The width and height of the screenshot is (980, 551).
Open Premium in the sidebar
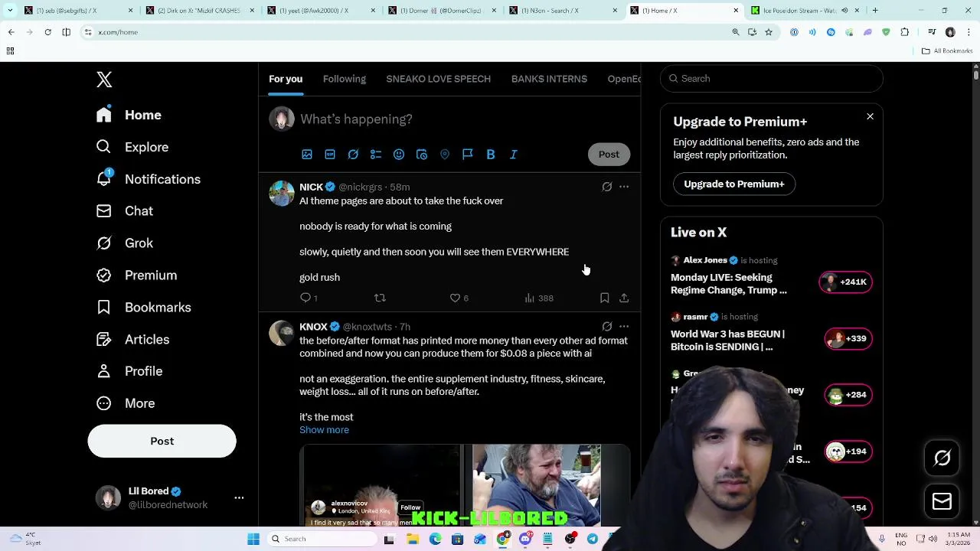pyautogui.click(x=136, y=275)
